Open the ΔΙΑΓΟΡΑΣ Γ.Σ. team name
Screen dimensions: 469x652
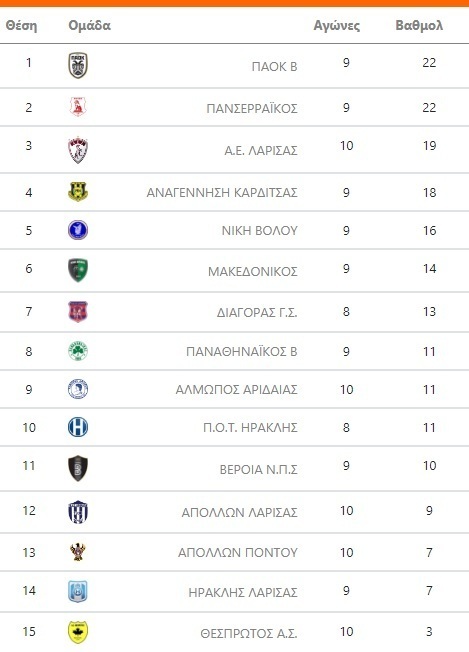(257, 312)
